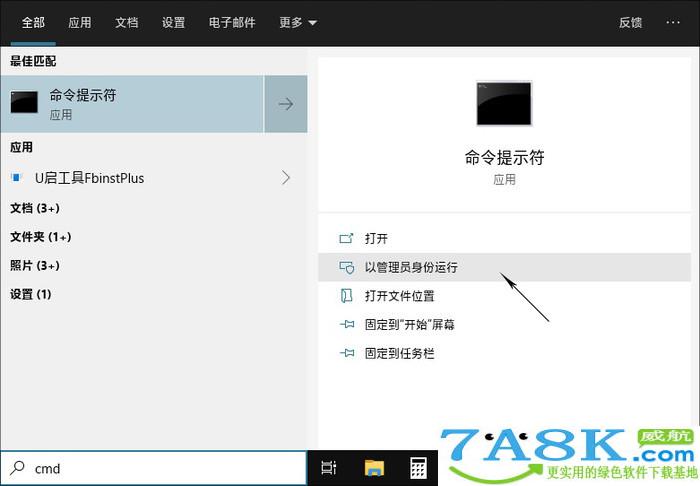The height and width of the screenshot is (486, 700).
Task: Click the search box containing cmd
Action: click(154, 468)
